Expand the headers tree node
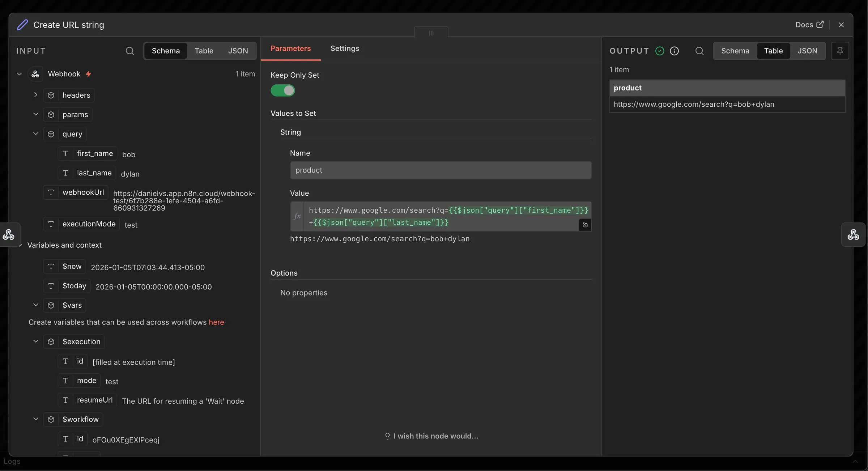Screen dimensions: 868x471 (x=35, y=95)
